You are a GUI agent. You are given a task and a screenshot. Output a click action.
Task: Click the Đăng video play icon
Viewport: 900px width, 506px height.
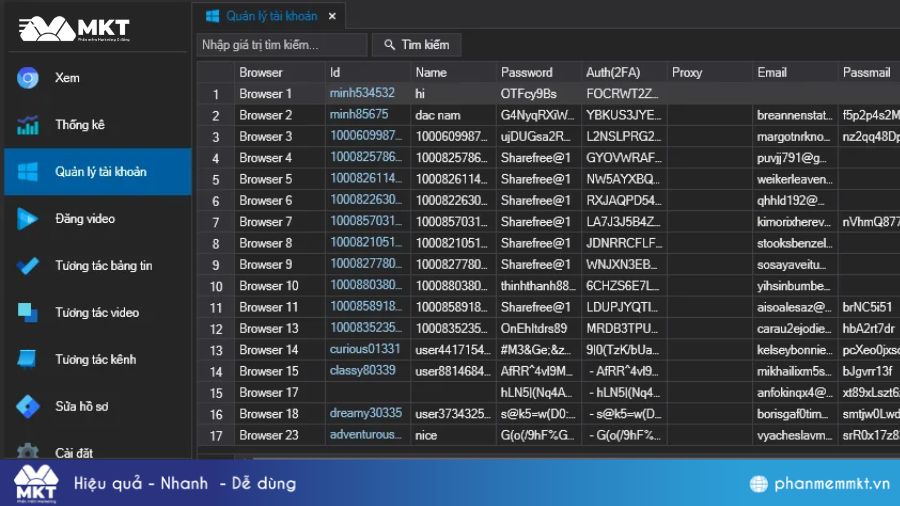(28, 219)
